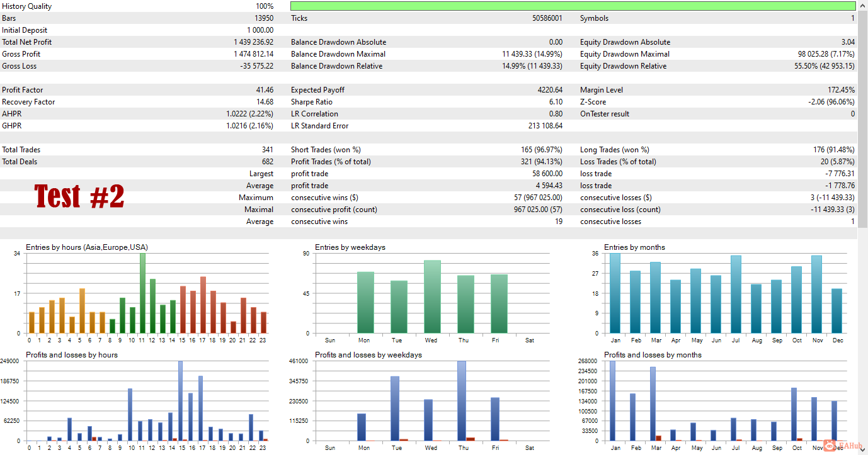868x455 pixels.
Task: Click the scrollbar down arrow
Action: 862,449
